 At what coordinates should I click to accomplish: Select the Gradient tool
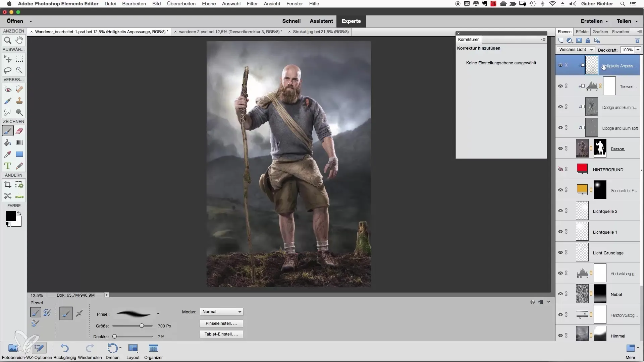(19, 142)
